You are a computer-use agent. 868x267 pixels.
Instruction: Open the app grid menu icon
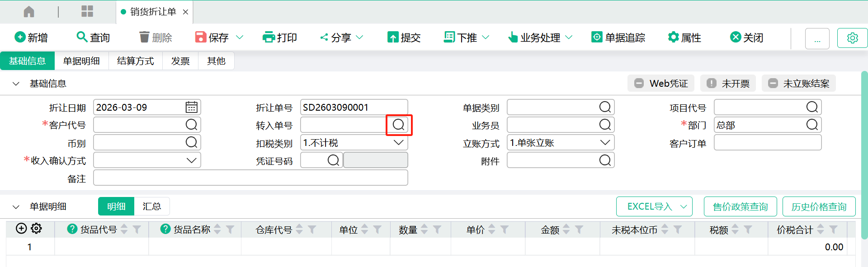(87, 12)
